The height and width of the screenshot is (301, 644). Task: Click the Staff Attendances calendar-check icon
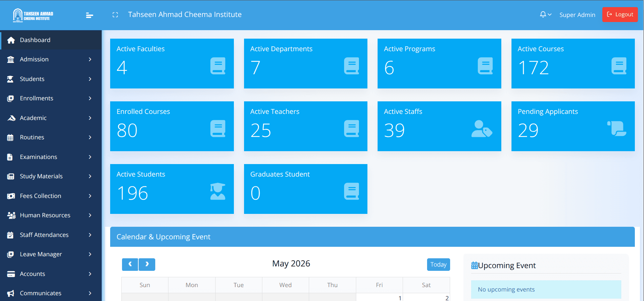[x=10, y=235]
